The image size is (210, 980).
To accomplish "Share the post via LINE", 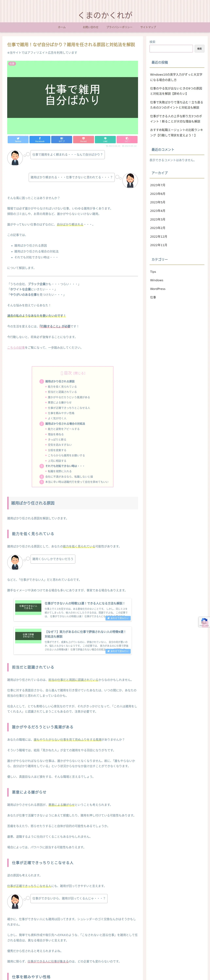I will tap(105, 140).
